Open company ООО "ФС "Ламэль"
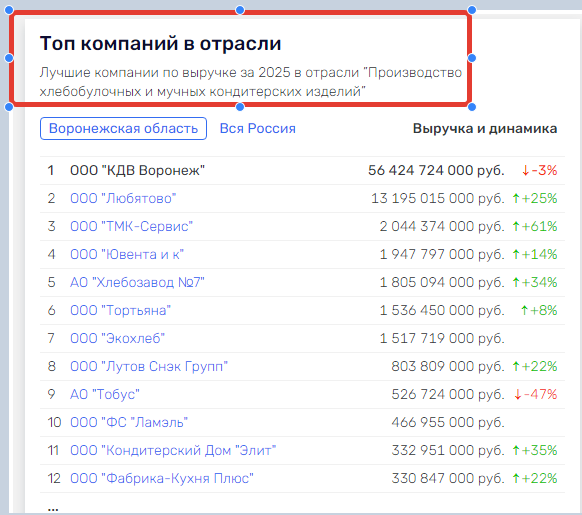The image size is (582, 515). coord(129,422)
